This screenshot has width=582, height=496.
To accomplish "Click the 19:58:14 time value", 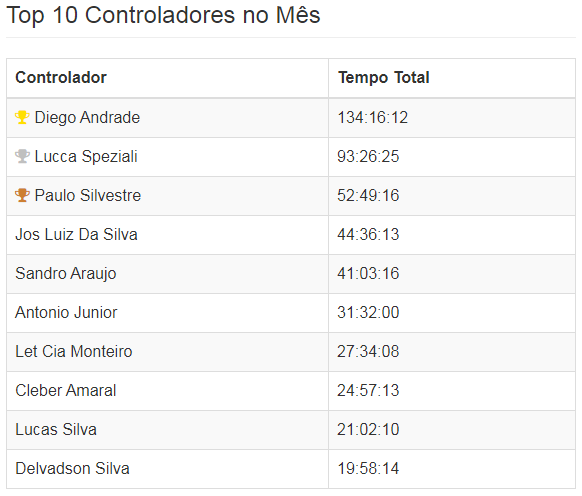I will coord(368,468).
